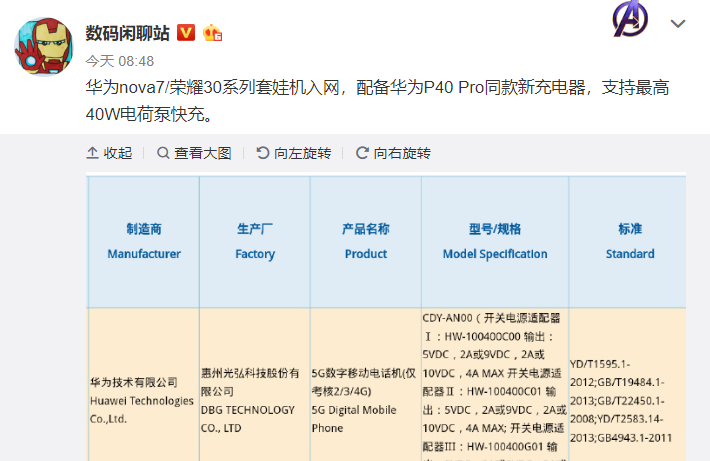Collapse the image with 收起
Image resolution: width=710 pixels, height=461 pixels.
coord(109,153)
